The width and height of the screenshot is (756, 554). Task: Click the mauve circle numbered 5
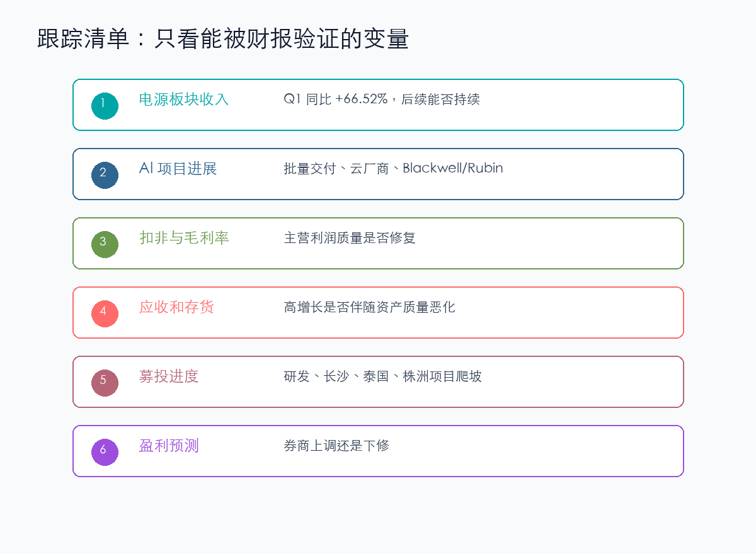pos(105,383)
